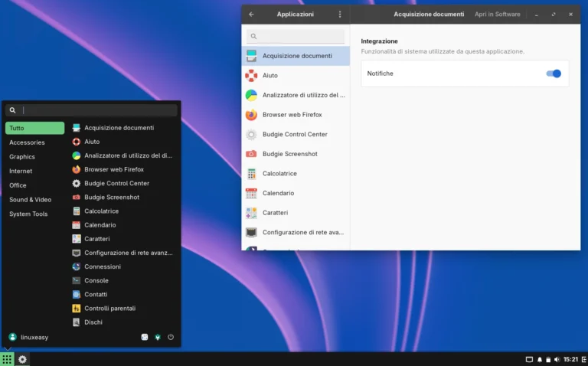Toggle the Notifiche switch off
The image size is (588, 366).
[554, 74]
